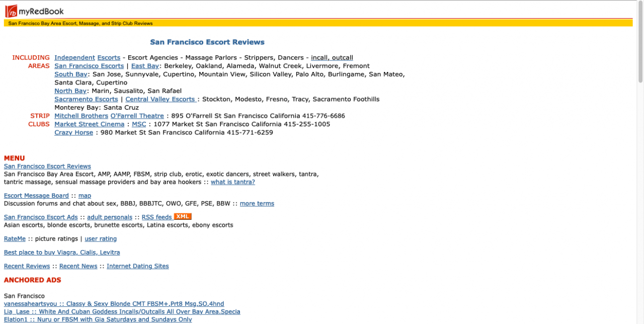Open the East Bay area link
This screenshot has width=644, height=324.
(x=145, y=66)
